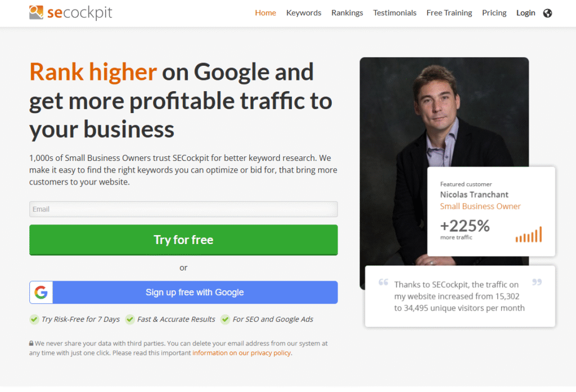
Task: Click the Fast & Accurate Results checkmark
Action: tap(130, 319)
